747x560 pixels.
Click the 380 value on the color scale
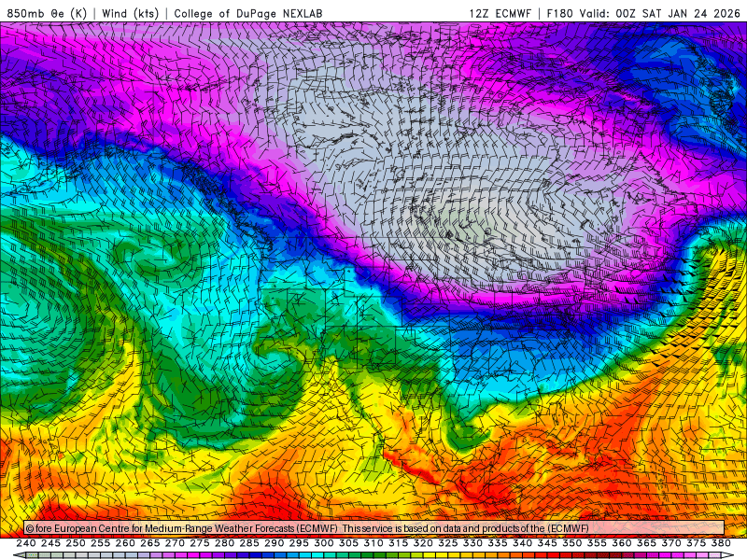click(721, 543)
